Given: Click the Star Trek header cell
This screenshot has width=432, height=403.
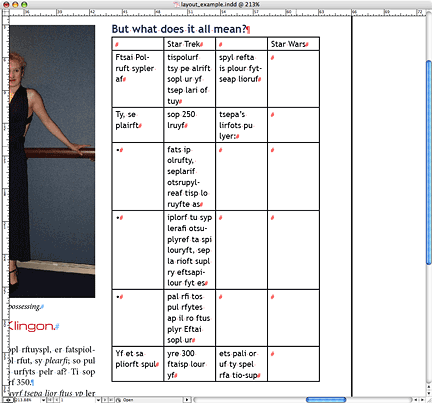Looking at the screenshot, I should coord(190,44).
